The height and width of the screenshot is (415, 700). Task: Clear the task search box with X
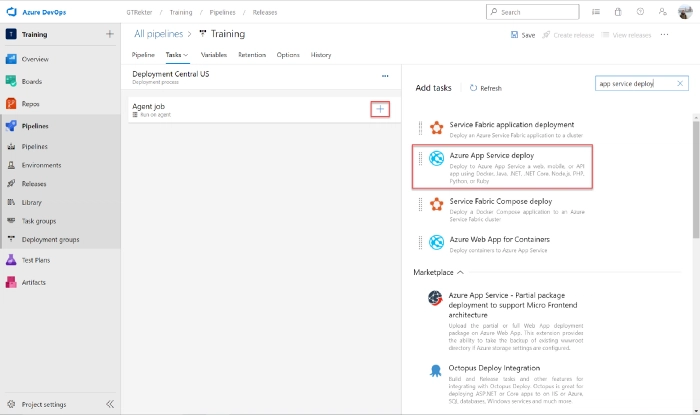click(x=680, y=83)
